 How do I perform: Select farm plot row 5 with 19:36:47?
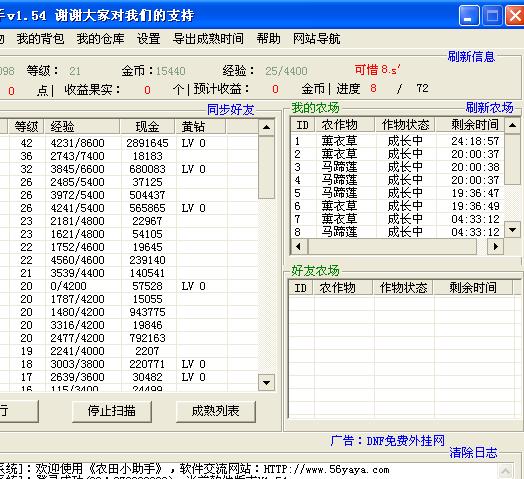click(x=397, y=193)
